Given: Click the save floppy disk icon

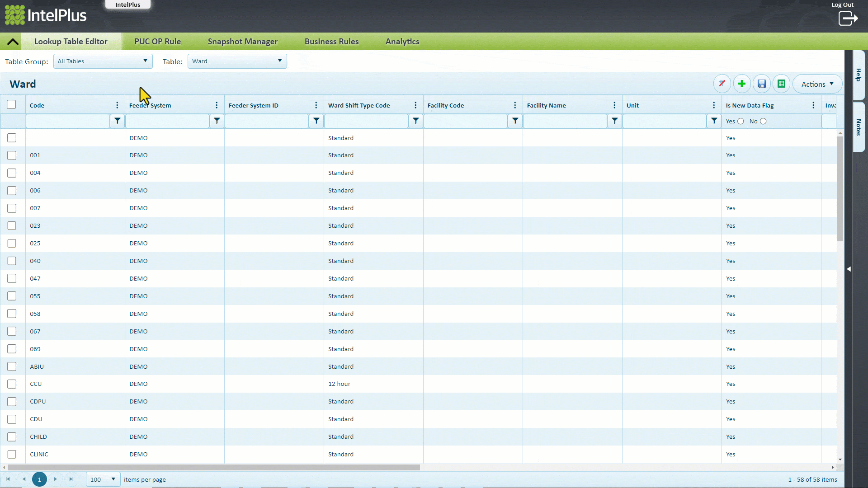Looking at the screenshot, I should (762, 84).
